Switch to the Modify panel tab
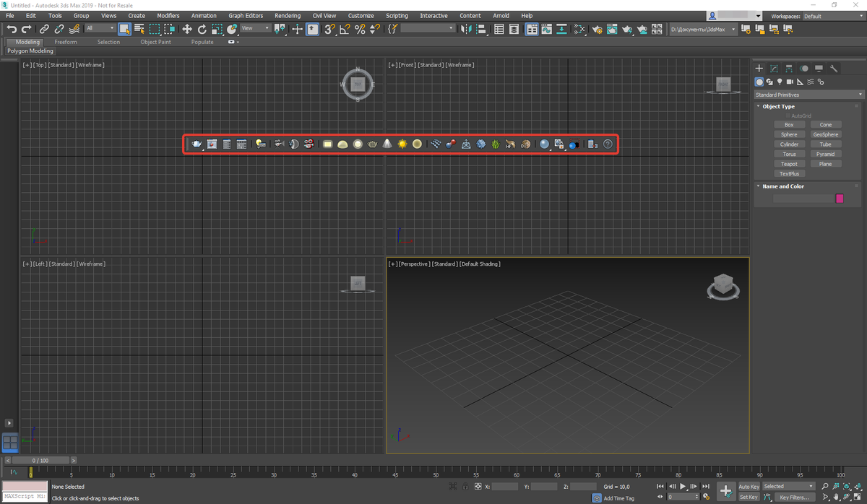Viewport: 867px width, 504px height. click(772, 68)
